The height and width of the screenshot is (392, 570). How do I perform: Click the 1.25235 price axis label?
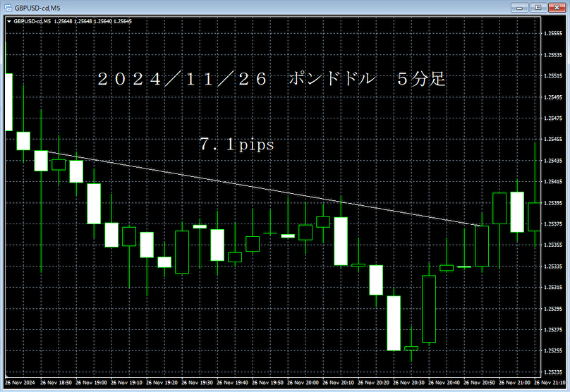pyautogui.click(x=553, y=372)
